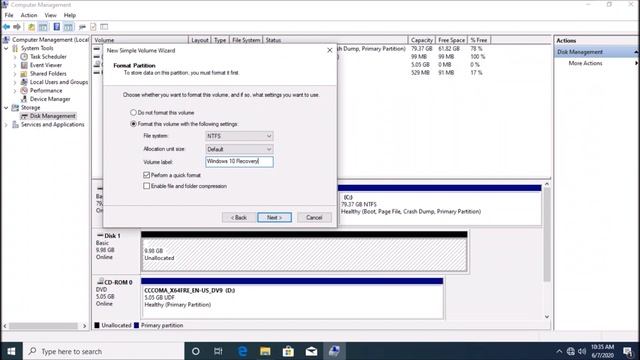Open the File system NTFS dropdown
640x360 pixels.
click(239, 136)
